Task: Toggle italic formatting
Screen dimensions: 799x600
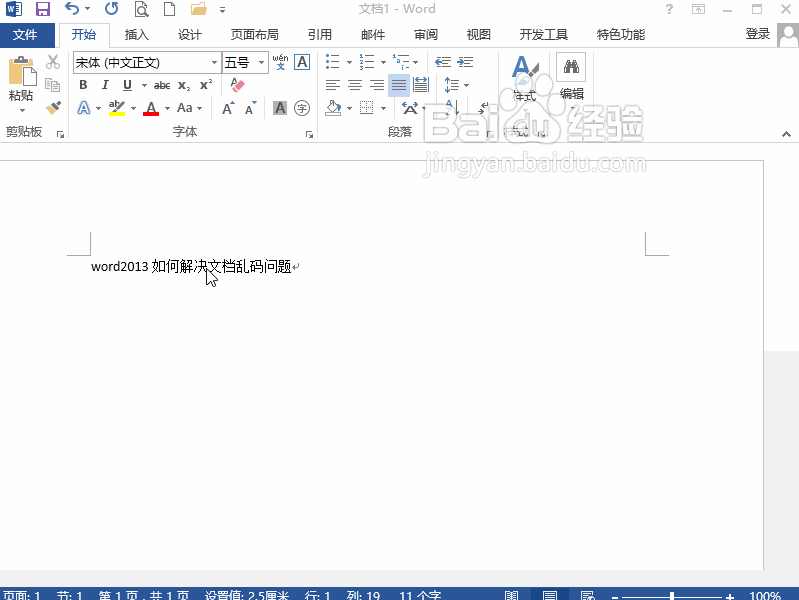Action: [x=105, y=85]
